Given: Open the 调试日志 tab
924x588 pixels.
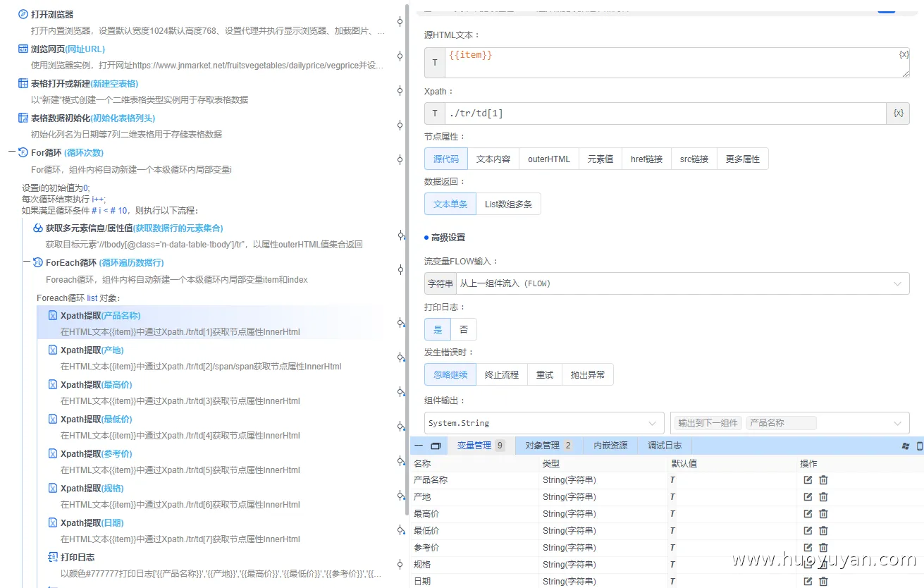Looking at the screenshot, I should tap(665, 446).
